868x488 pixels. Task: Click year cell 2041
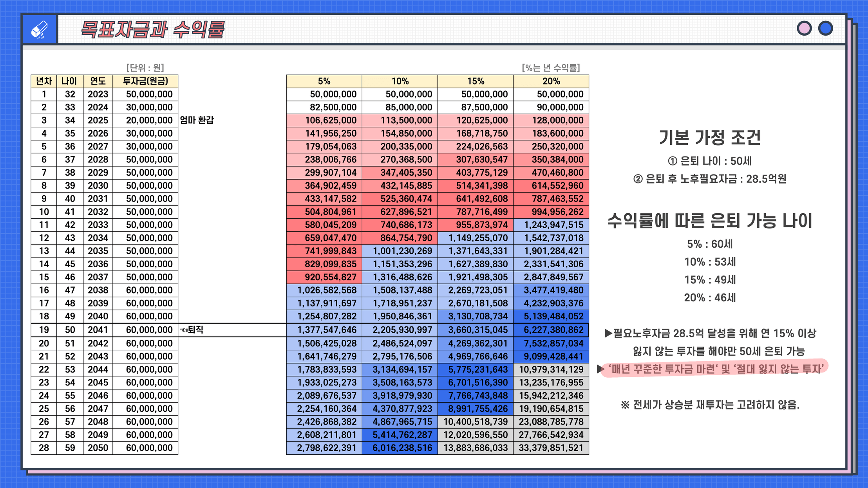click(x=98, y=330)
